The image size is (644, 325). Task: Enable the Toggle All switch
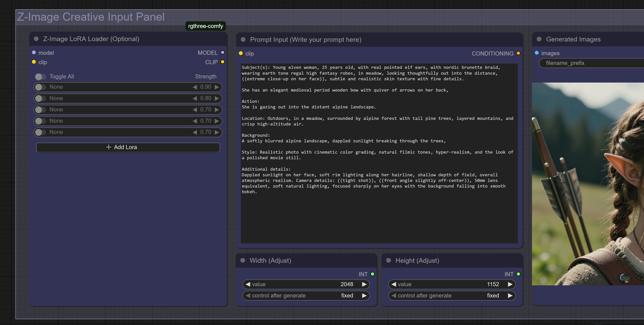40,77
